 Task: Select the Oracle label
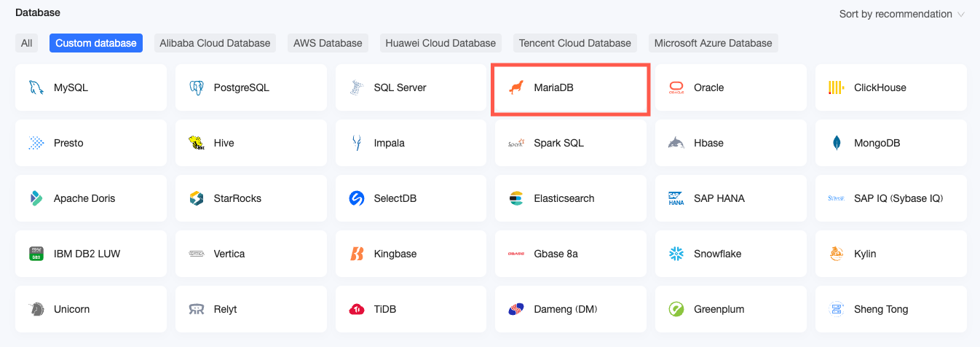[x=709, y=87]
